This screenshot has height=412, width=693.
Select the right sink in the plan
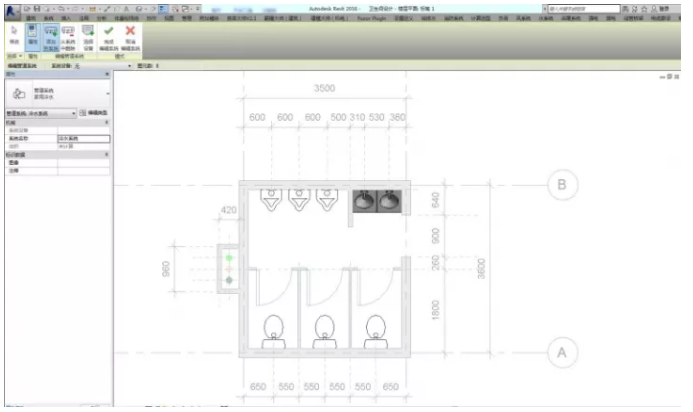[389, 201]
